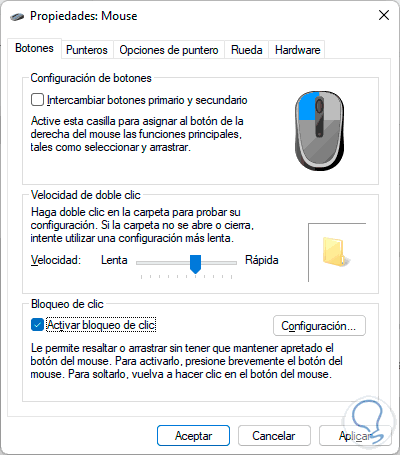Click the mouse device icon in title bar
The image size is (400, 455).
[x=17, y=16]
